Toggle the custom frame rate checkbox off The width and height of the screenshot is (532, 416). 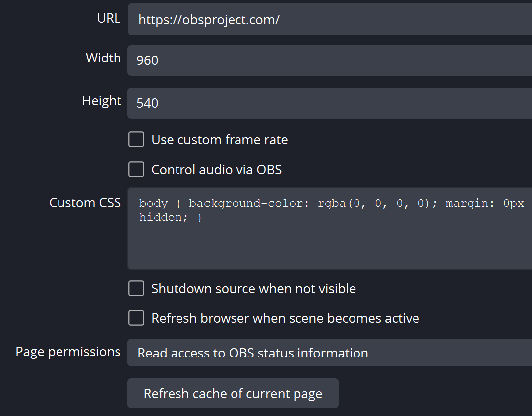[136, 139]
